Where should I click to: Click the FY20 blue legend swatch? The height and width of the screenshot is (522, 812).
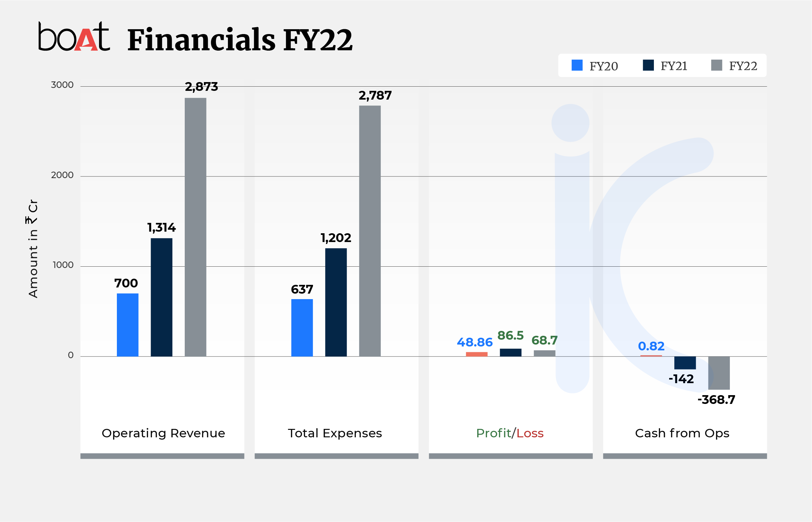577,65
